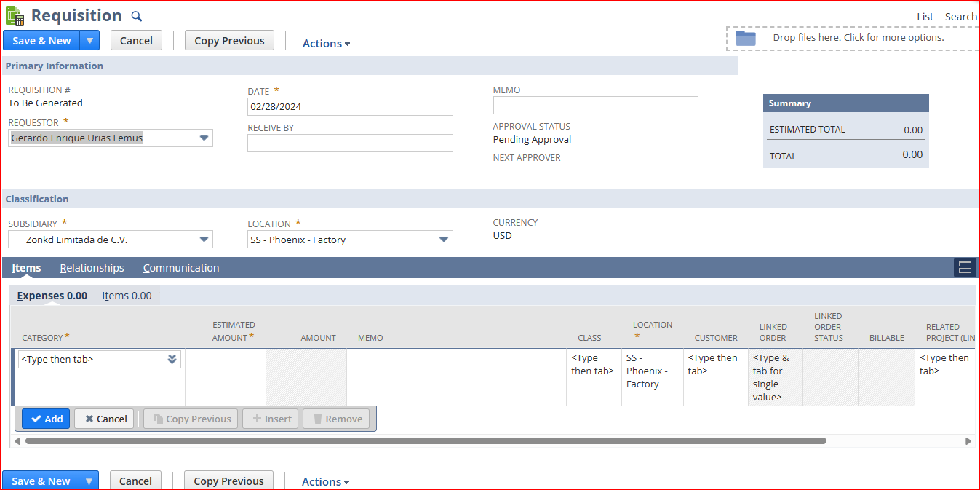Select the Expenses 0.00 subtab
Viewport: 980px width, 490px height.
52,296
